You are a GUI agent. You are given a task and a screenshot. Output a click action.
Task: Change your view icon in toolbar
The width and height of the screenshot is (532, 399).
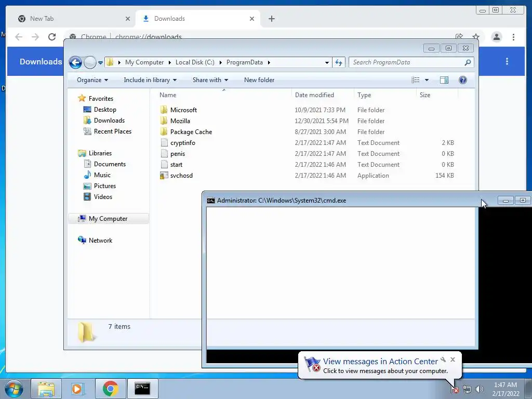click(x=416, y=80)
